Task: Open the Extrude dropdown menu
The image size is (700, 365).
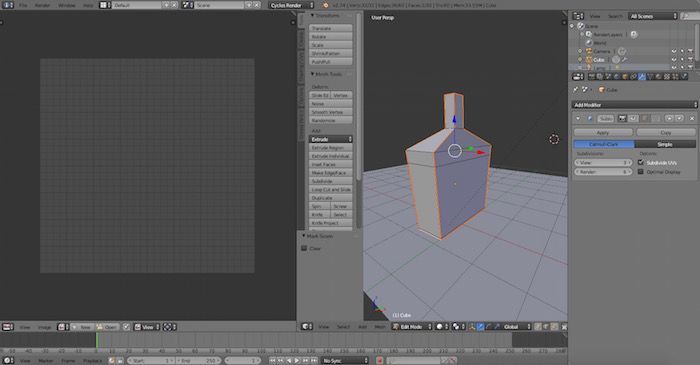Action: [331, 139]
